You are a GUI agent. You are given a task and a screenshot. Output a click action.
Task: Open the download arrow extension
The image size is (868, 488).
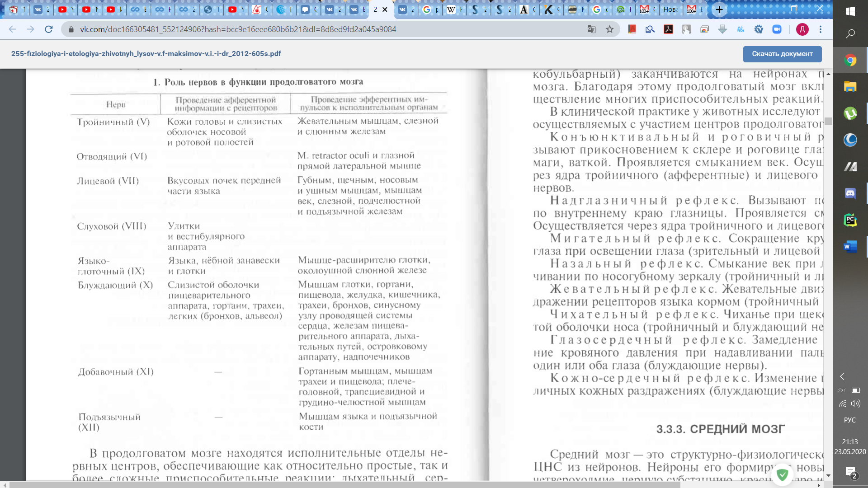[722, 29]
